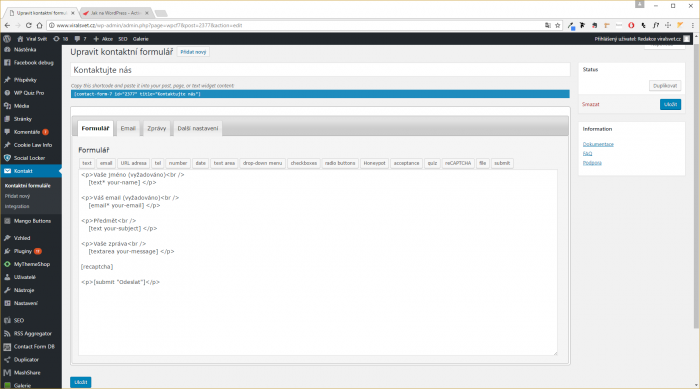This screenshot has height=389, width=700.
Task: Open WP Quiz Pro sidebar icon
Action: point(7,93)
